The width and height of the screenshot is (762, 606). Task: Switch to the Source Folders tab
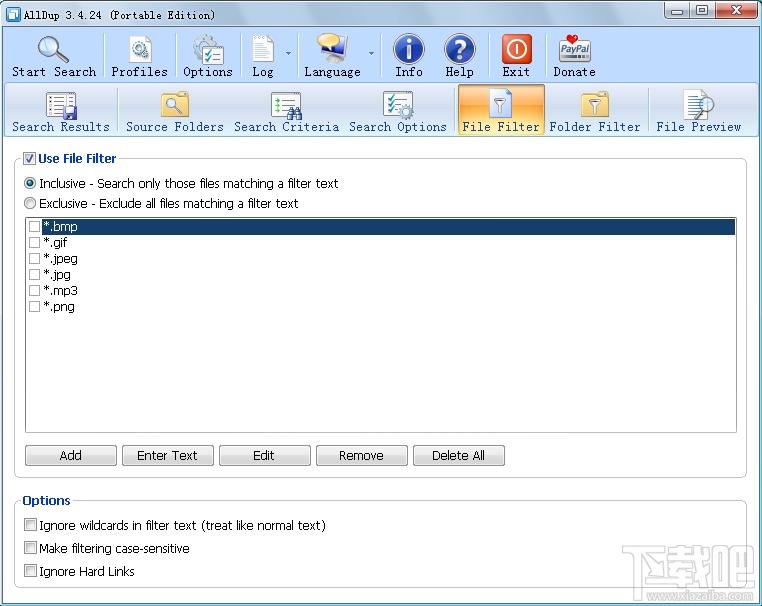175,111
